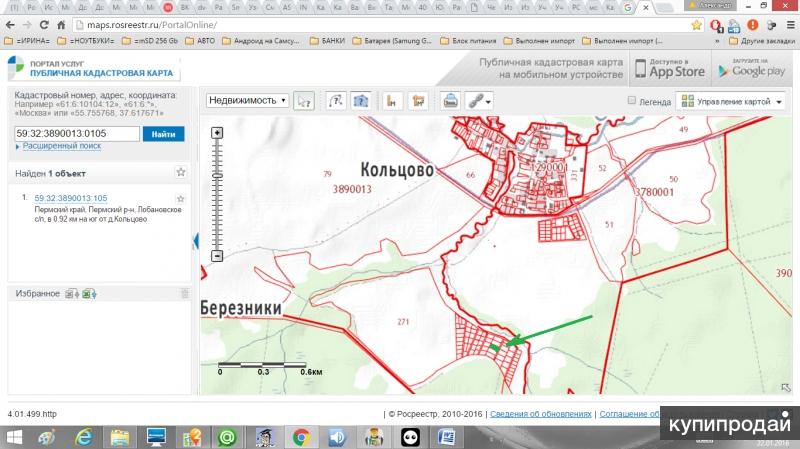The width and height of the screenshot is (800, 449).
Task: Open the App Store download badge
Action: click(x=670, y=68)
